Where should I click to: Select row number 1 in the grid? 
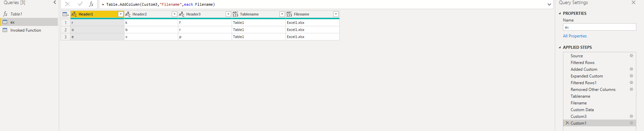[66, 23]
